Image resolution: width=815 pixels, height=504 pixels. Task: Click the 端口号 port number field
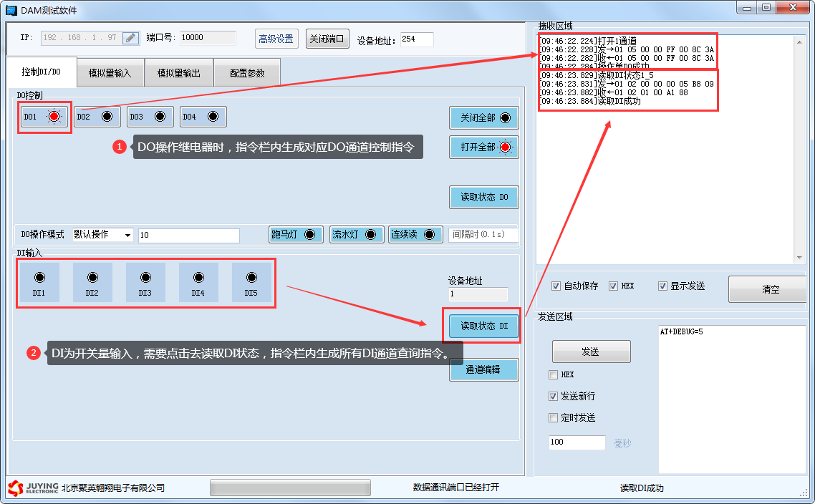click(x=210, y=38)
